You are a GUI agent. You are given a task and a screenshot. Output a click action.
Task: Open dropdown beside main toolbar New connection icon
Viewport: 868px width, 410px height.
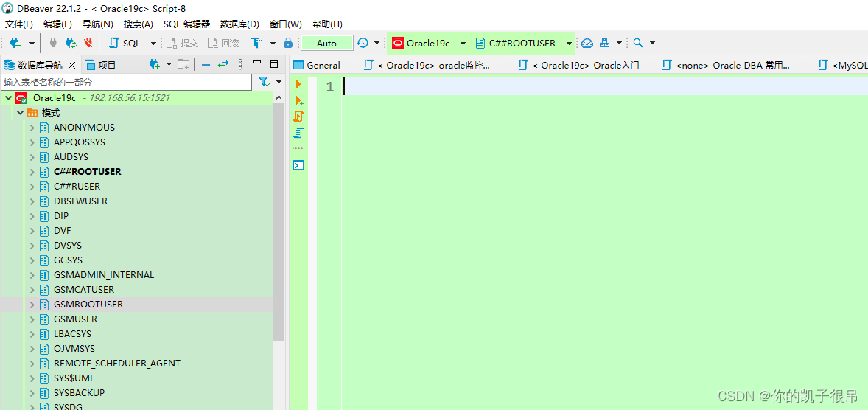(32, 44)
